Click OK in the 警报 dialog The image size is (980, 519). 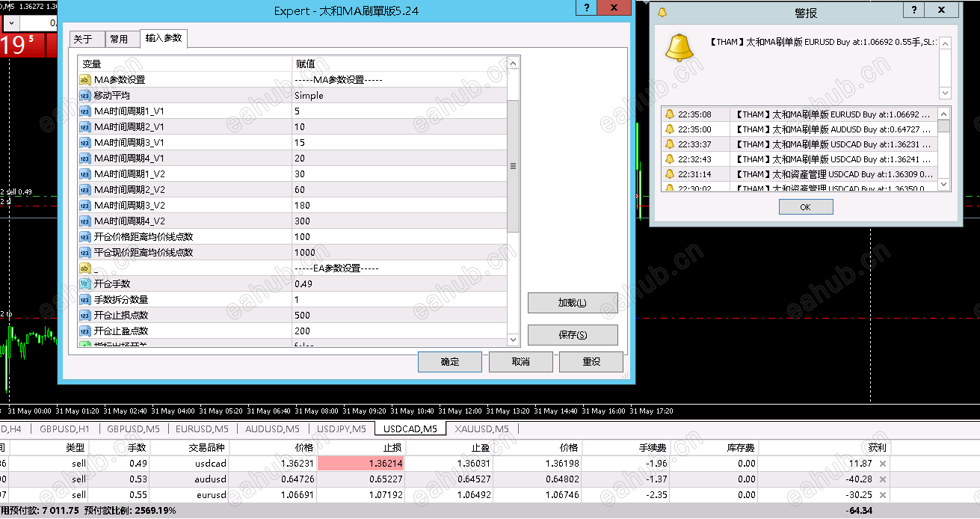point(805,207)
